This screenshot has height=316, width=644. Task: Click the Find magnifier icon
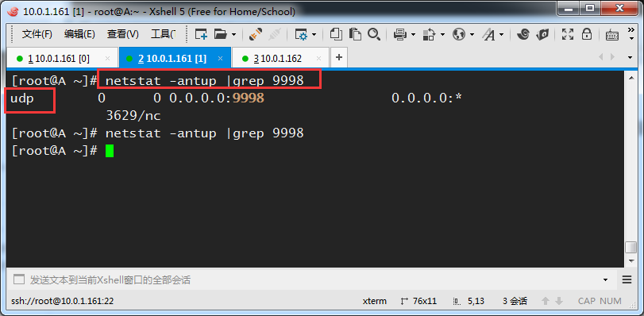coord(373,34)
